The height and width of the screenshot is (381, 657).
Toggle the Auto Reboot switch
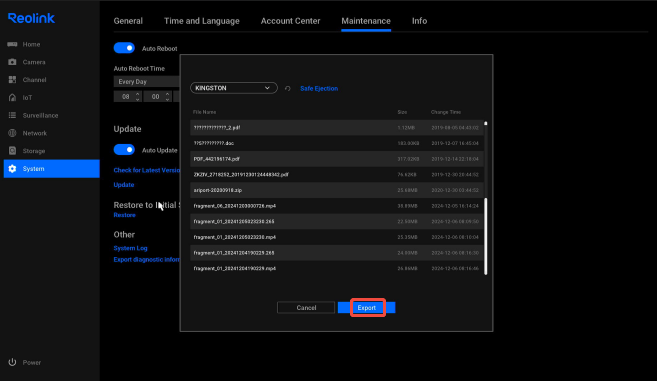click(x=124, y=48)
